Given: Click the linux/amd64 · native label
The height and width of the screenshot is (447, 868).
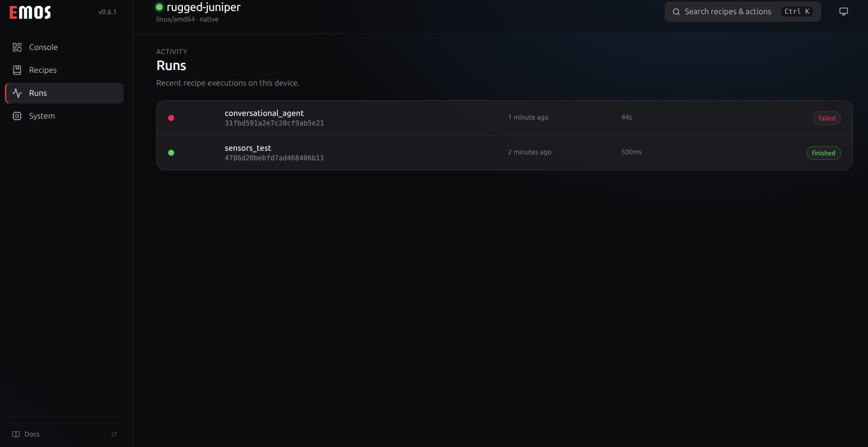Looking at the screenshot, I should 187,19.
